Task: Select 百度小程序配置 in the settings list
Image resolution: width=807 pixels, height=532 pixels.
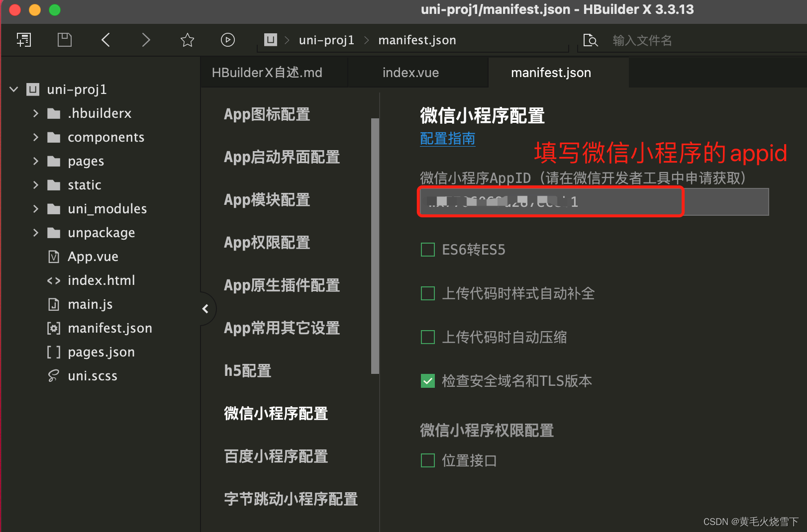Action: (x=276, y=456)
